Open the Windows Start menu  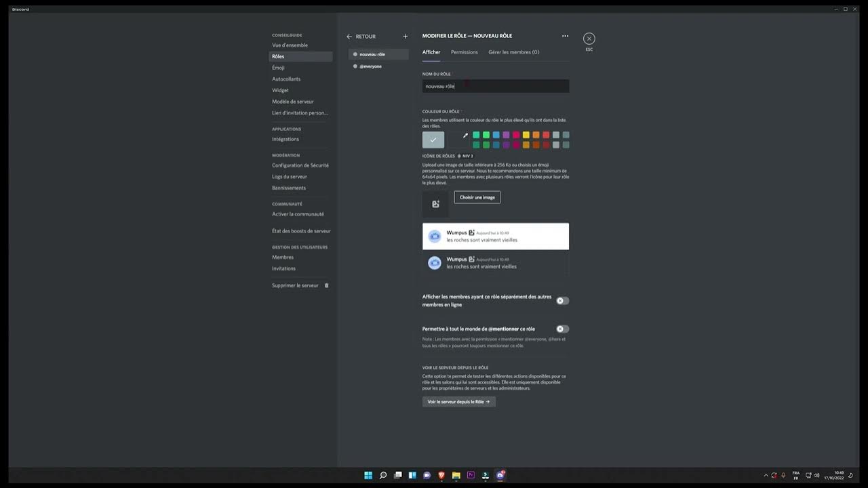(368, 475)
